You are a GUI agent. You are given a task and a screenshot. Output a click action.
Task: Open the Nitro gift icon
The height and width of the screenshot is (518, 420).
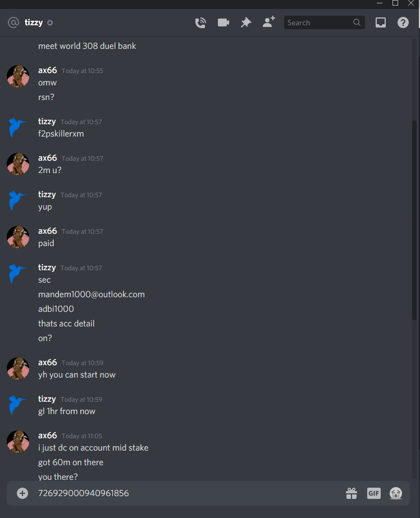click(x=351, y=493)
